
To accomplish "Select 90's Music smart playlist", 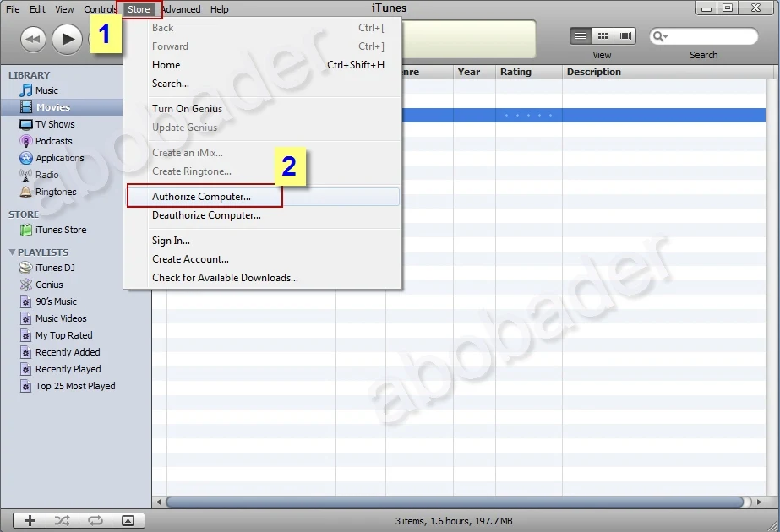I will pos(48,301).
